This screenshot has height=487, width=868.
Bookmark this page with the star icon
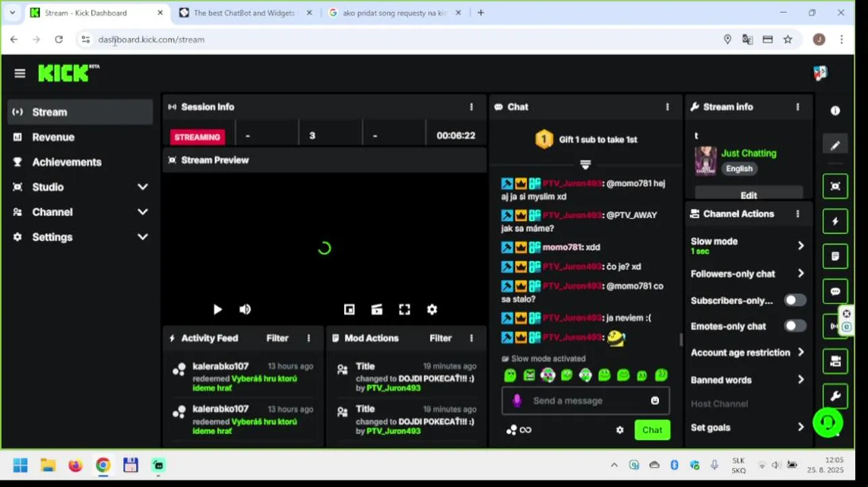pyautogui.click(x=788, y=40)
